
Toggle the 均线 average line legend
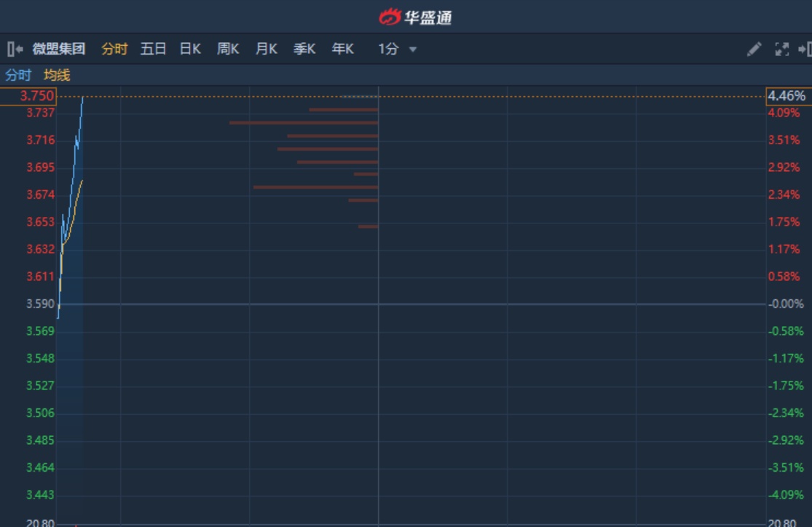coord(57,76)
